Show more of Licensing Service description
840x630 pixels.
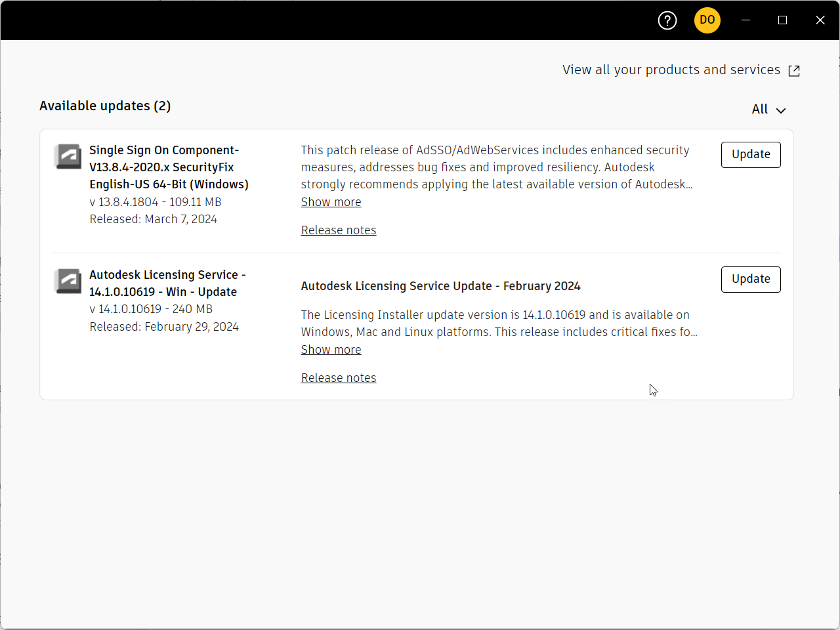[x=331, y=350]
